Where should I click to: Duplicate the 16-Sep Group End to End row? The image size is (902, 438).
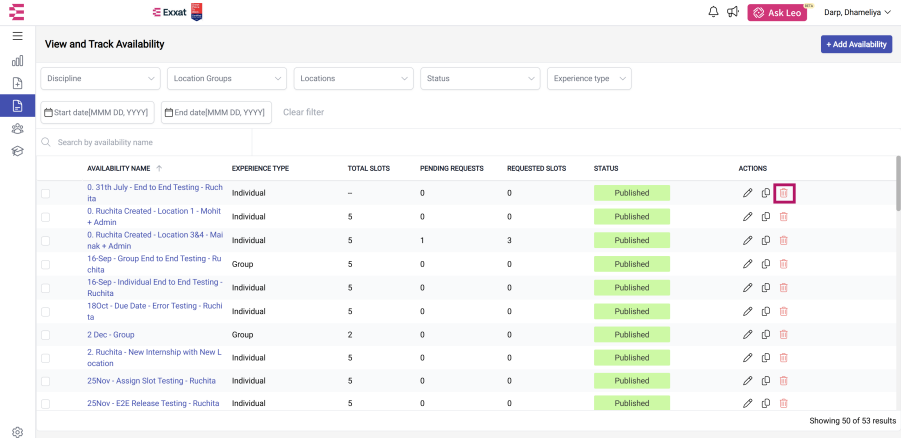click(766, 264)
